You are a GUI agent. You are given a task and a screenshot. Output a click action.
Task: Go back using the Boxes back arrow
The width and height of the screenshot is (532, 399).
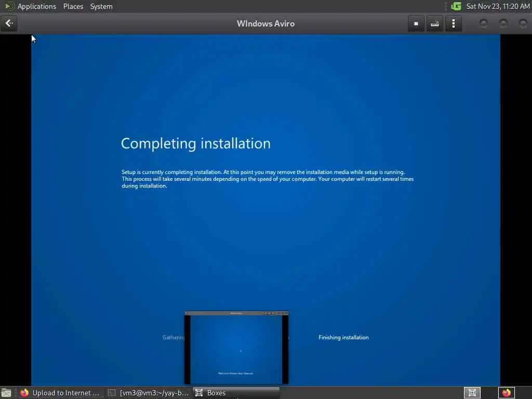click(x=9, y=23)
